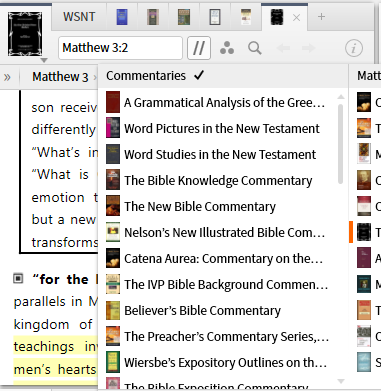Switch to the purple-brown book cover tab
This screenshot has width=381, height=391.
(153, 17)
